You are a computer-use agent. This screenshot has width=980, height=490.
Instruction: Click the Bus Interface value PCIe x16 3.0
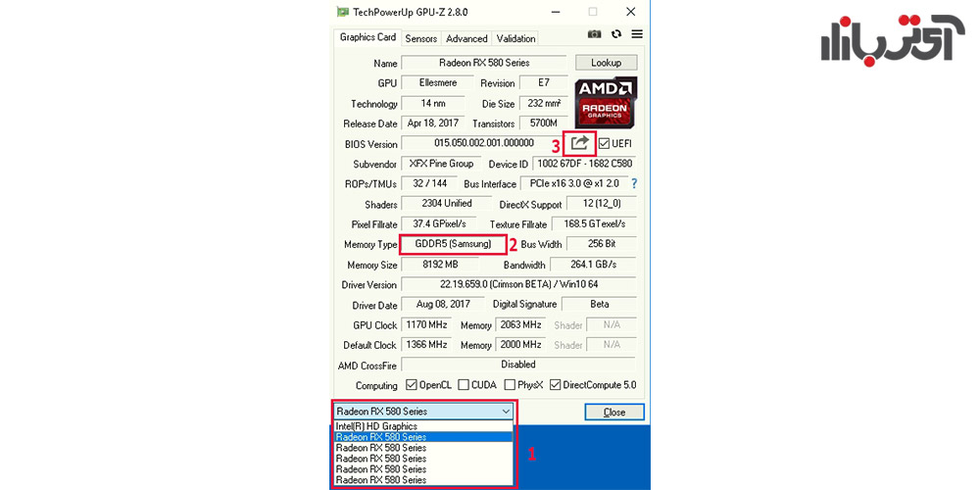(573, 184)
